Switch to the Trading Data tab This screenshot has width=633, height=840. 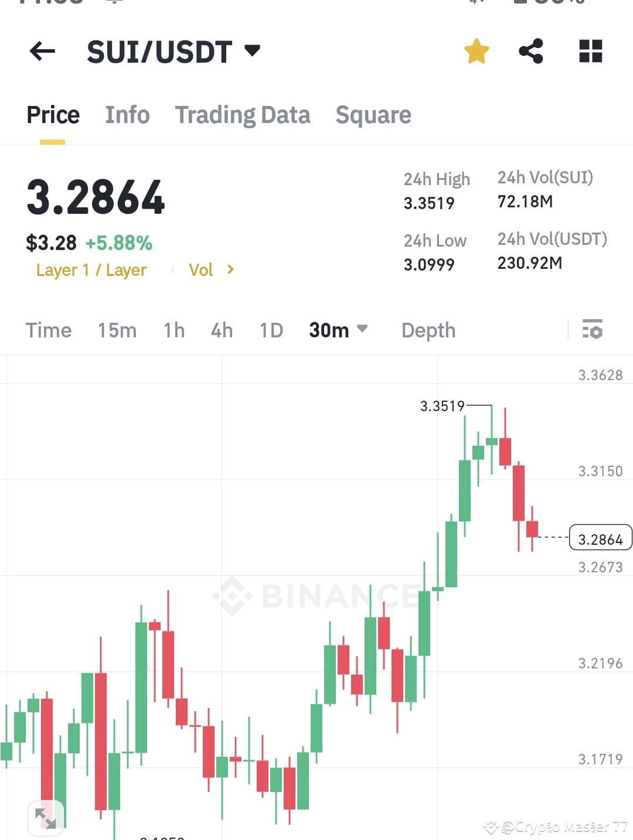coord(243,115)
